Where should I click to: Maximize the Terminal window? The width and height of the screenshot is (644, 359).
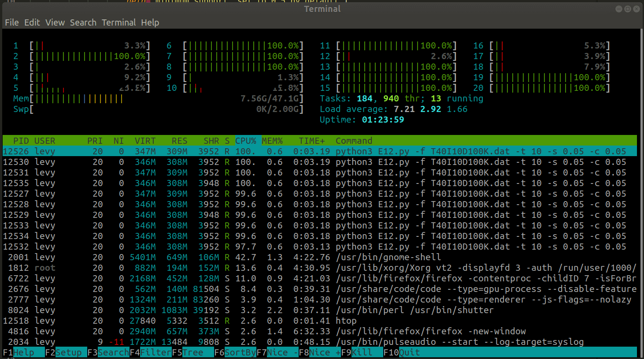628,9
